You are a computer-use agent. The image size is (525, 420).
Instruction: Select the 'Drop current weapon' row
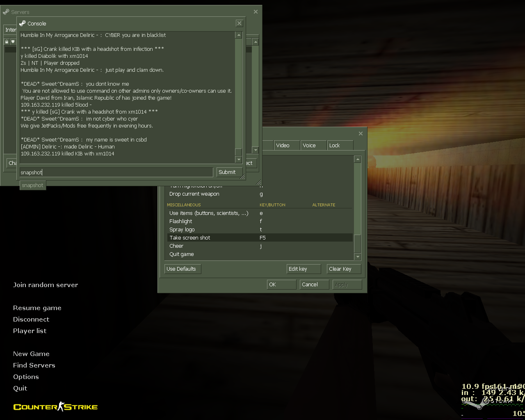click(259, 194)
